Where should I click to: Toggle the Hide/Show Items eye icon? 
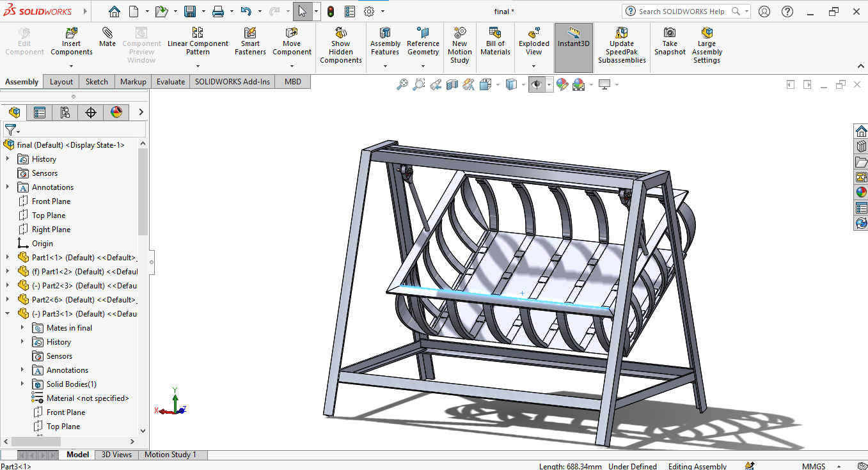click(537, 84)
